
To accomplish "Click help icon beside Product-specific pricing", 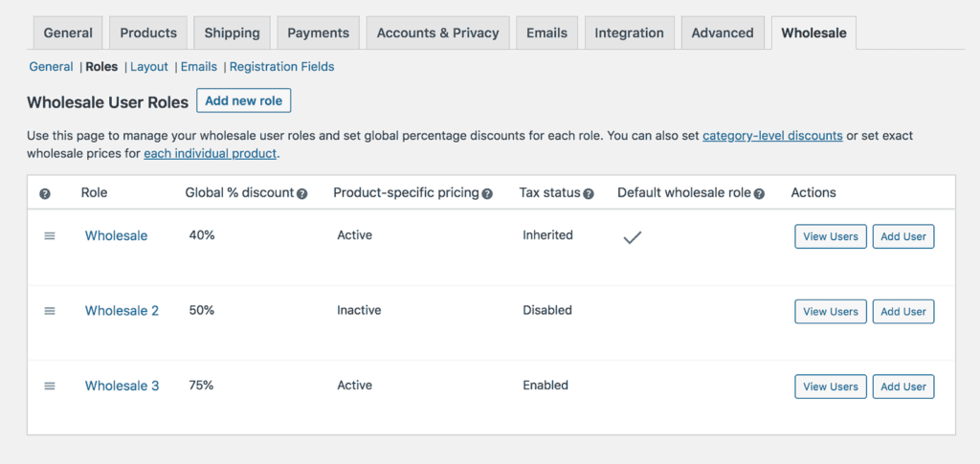I will pos(487,193).
